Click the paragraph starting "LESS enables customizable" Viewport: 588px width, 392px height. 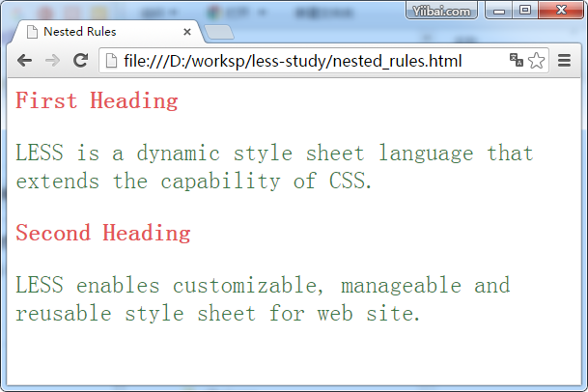[x=262, y=299]
